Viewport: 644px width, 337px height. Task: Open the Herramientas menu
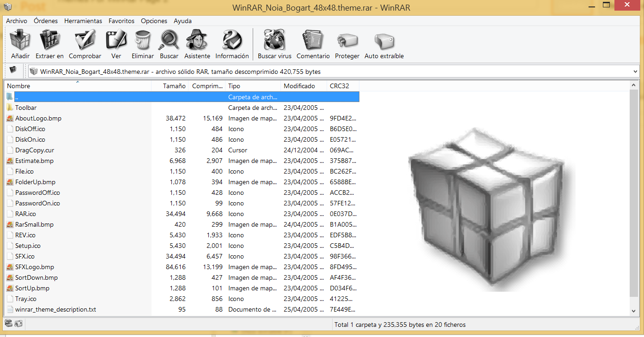(83, 21)
